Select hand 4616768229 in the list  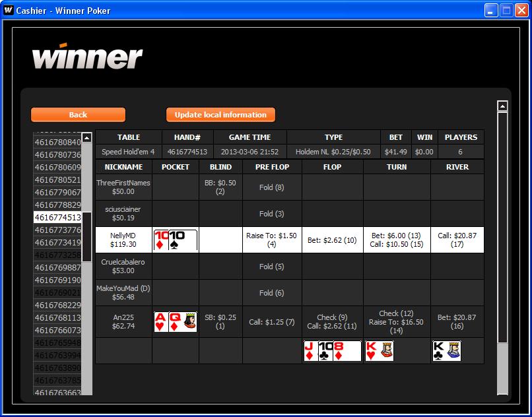click(57, 305)
